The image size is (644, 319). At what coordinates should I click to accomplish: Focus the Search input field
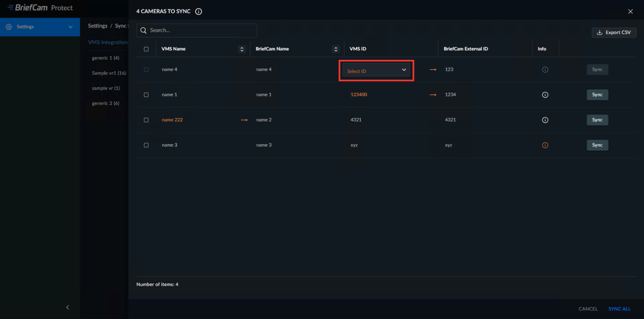[x=197, y=30]
